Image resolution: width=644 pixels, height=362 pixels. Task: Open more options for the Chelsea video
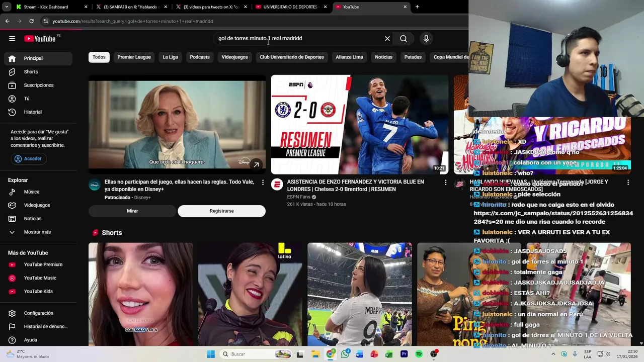[445, 183]
